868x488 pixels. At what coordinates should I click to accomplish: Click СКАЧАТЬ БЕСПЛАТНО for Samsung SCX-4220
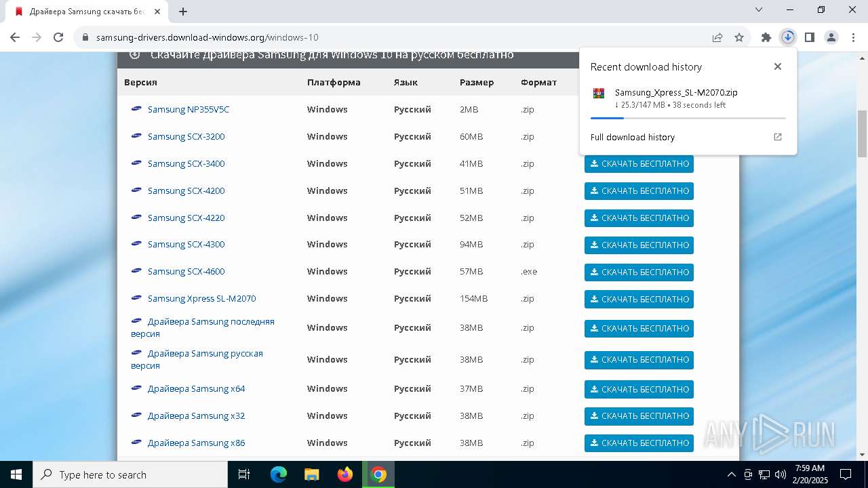pos(639,218)
